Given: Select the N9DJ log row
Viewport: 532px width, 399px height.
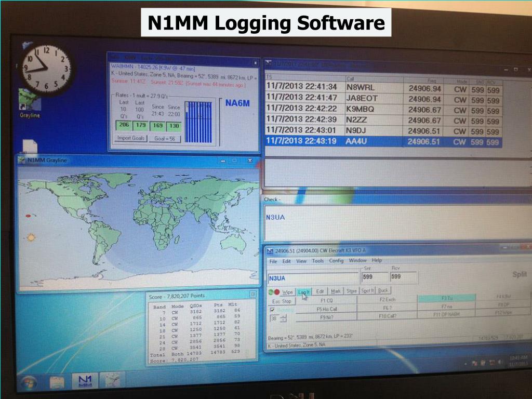Looking at the screenshot, I should click(x=383, y=130).
